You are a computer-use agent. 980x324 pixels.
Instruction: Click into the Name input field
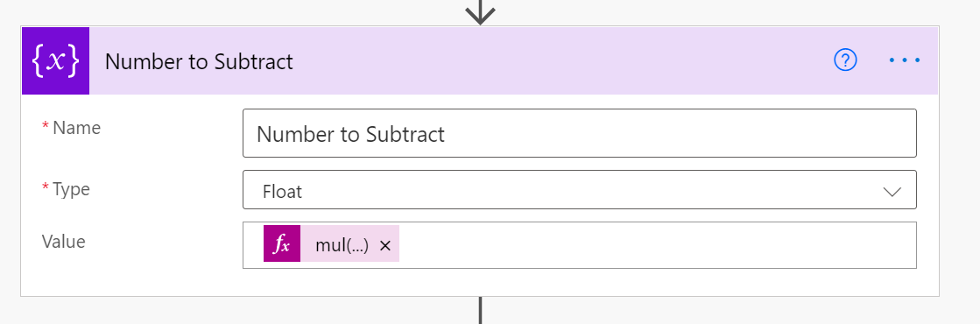click(x=580, y=133)
